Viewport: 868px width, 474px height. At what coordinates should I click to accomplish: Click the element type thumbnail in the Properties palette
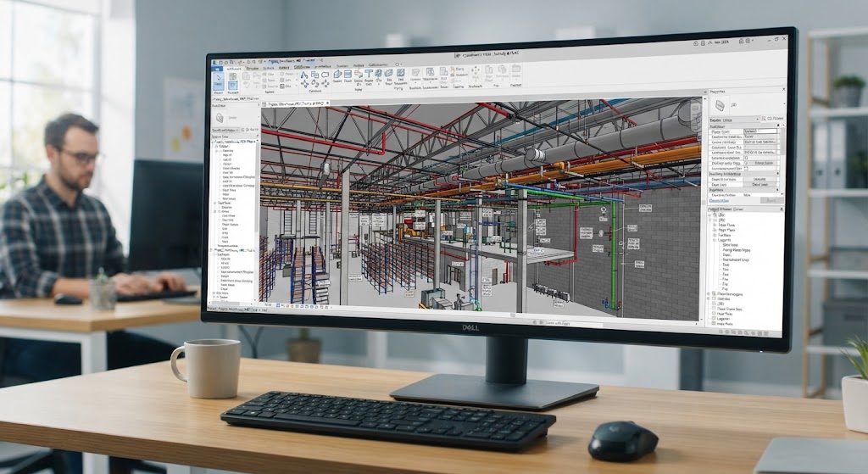(x=721, y=104)
